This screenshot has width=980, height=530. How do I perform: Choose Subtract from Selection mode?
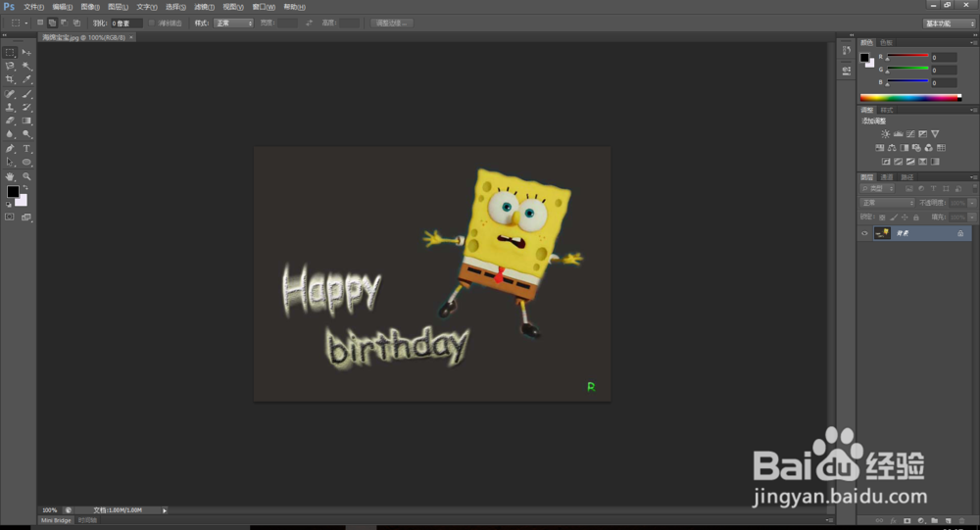65,23
